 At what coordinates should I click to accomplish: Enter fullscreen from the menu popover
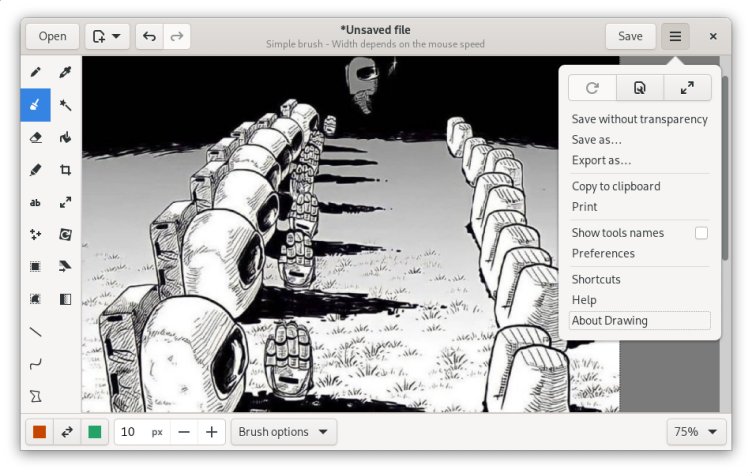click(687, 88)
